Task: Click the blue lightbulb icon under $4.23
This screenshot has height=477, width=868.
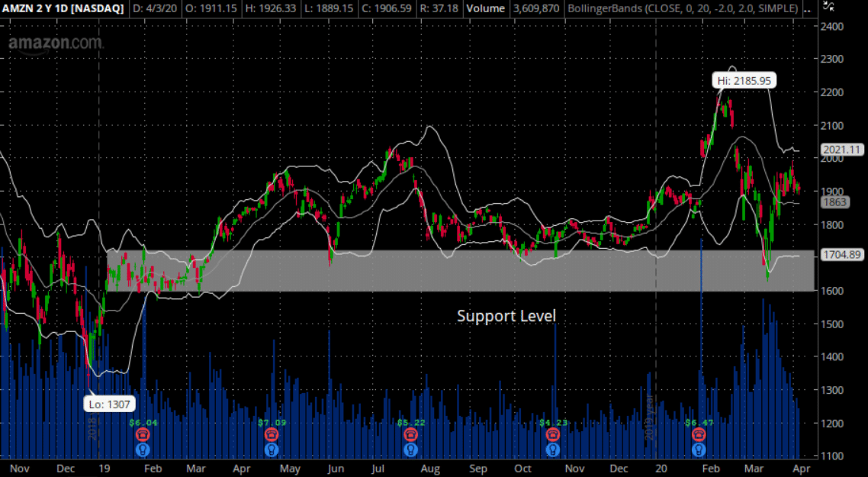Action: [x=552, y=450]
